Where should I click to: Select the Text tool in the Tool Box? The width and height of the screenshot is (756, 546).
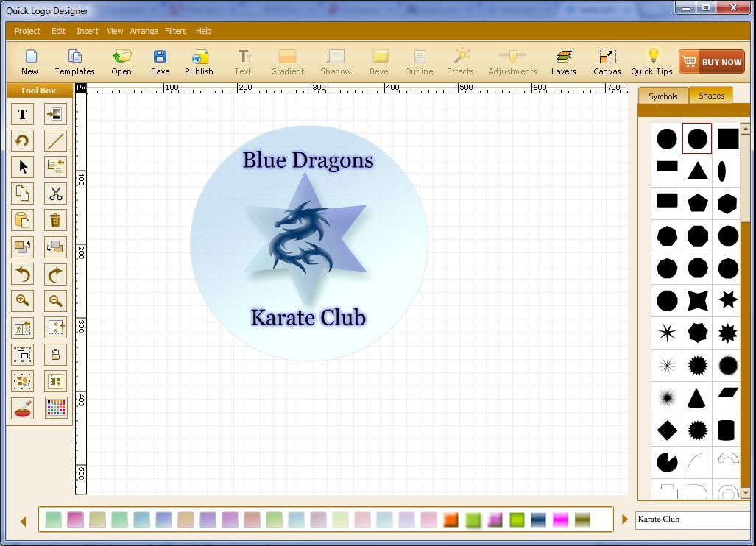[x=22, y=114]
